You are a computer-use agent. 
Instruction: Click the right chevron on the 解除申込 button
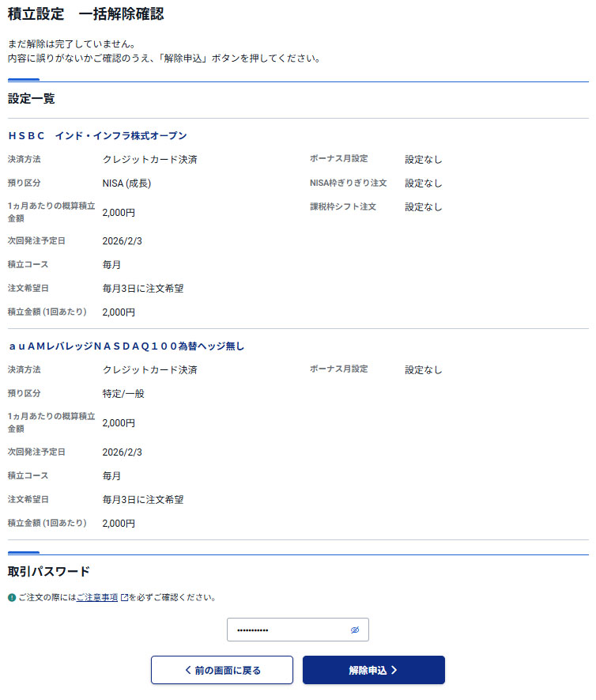tap(394, 670)
